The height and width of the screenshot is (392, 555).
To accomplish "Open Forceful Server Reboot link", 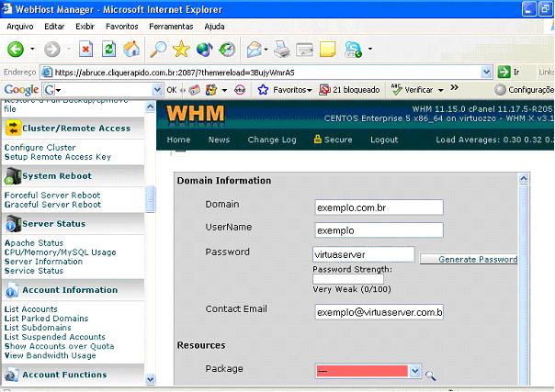I will pos(52,196).
